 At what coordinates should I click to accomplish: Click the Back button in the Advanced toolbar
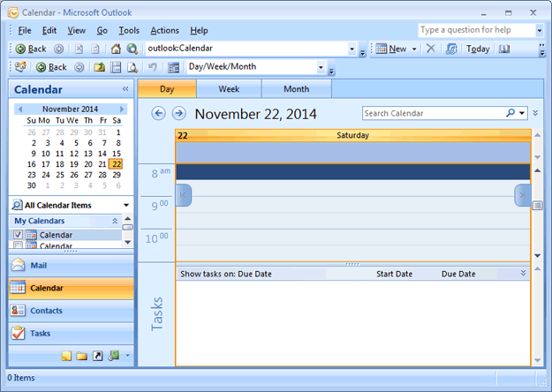pos(51,67)
